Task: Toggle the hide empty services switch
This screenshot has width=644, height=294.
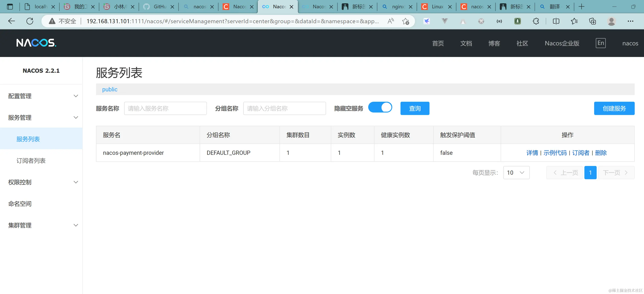Action: pyautogui.click(x=380, y=108)
